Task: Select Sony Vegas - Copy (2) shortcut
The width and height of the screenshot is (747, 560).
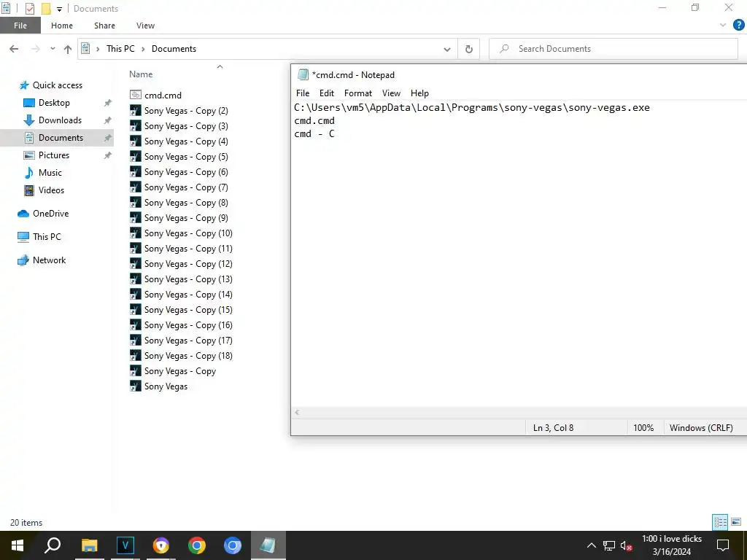Action: (186, 111)
